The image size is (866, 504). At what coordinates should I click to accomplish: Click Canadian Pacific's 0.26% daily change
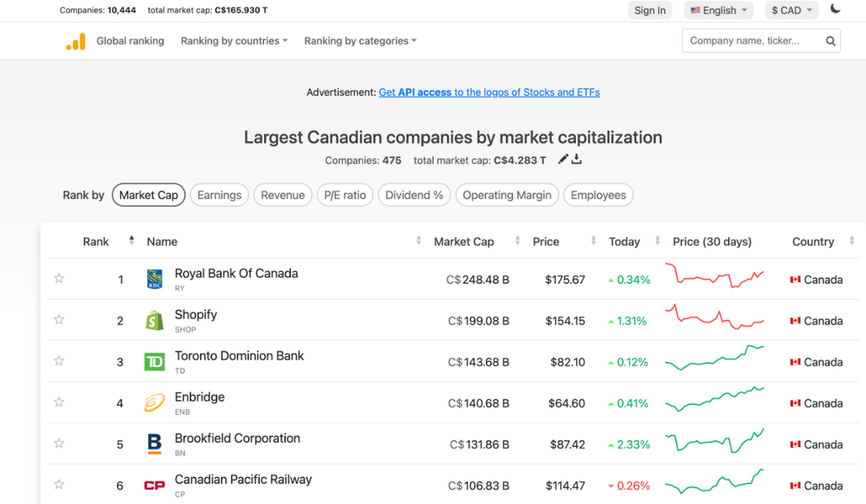(x=629, y=486)
